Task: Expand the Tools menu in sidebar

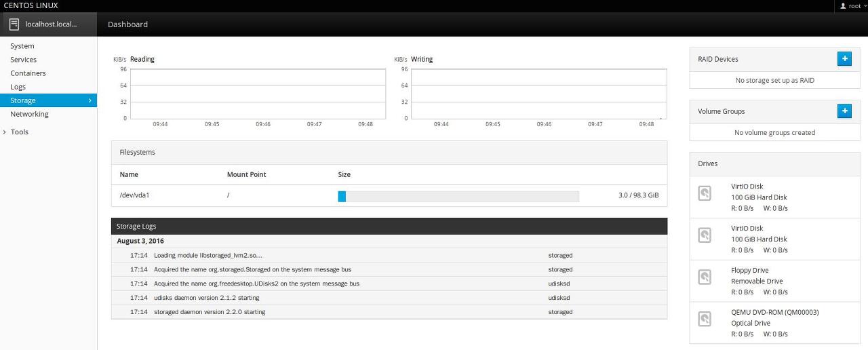Action: [x=19, y=132]
